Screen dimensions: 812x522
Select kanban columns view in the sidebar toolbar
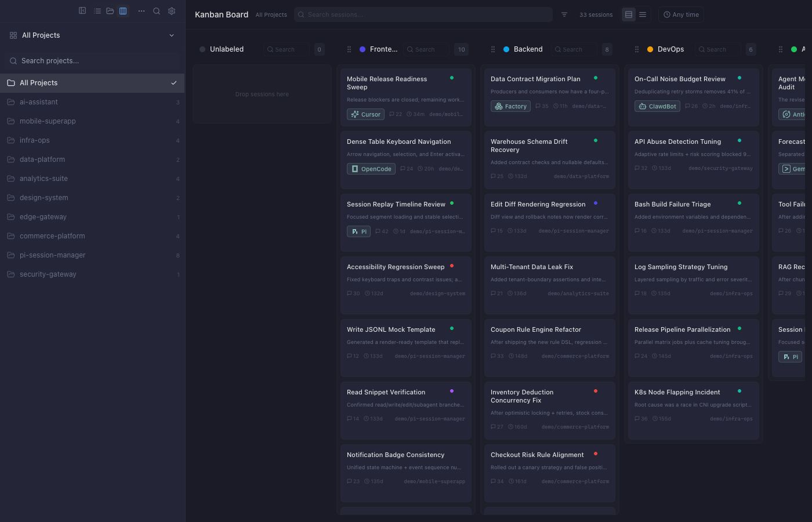click(123, 11)
